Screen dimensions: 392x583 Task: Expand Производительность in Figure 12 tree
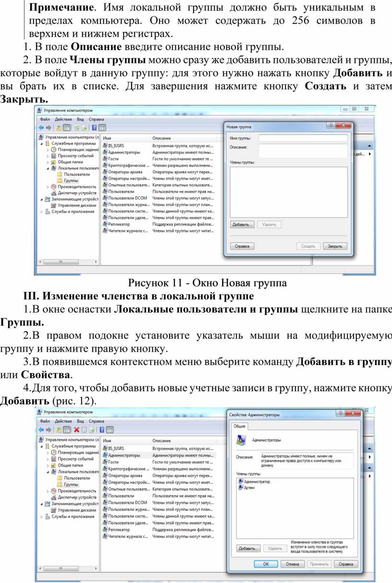click(x=48, y=491)
